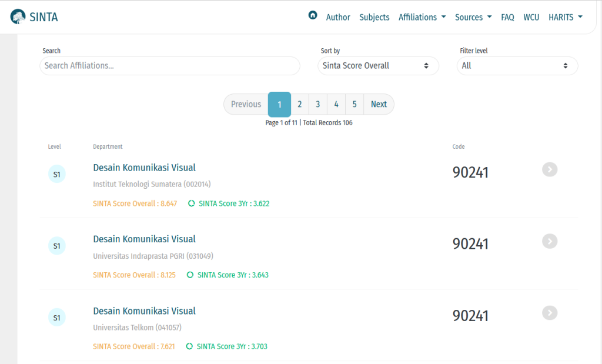Viewport: 602px width, 364px height.
Task: Click 'Page 1 of 11 | Total Records 106' text
Action: [309, 123]
